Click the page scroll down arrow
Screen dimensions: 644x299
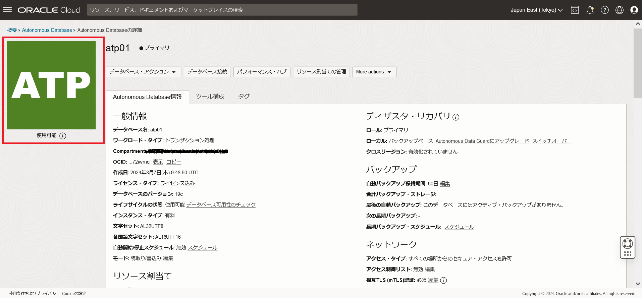pos(638,284)
